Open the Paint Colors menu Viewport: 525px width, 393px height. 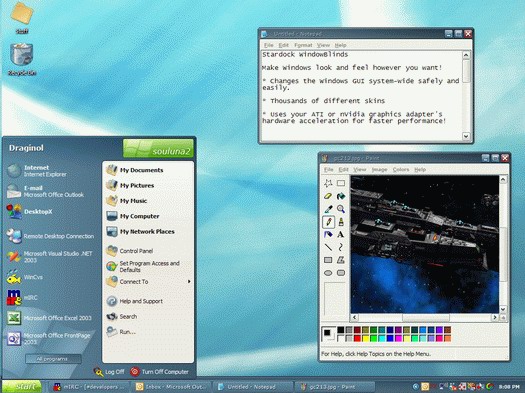point(401,169)
